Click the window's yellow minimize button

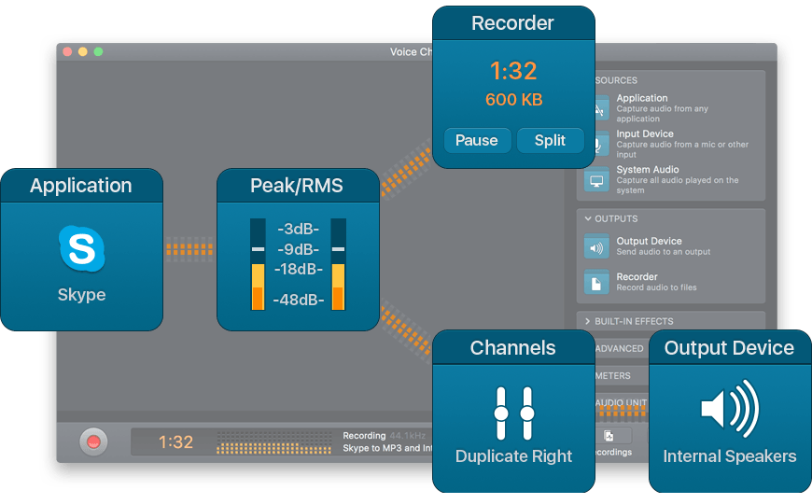83,51
